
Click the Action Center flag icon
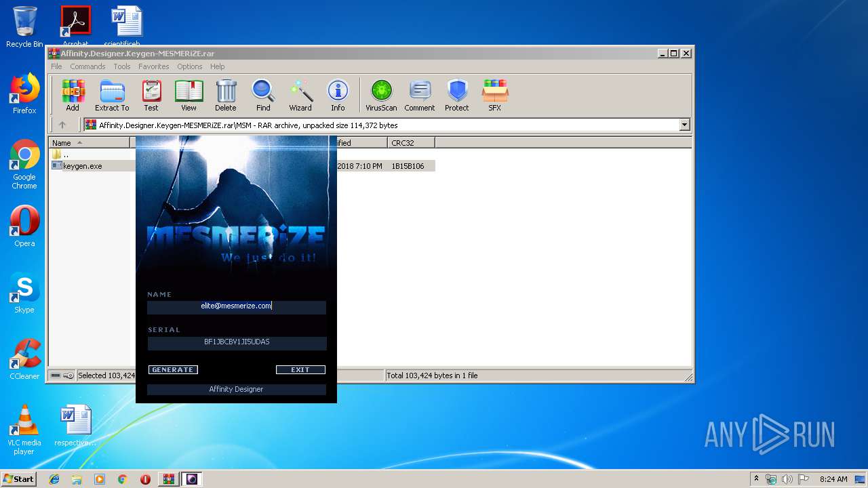click(x=804, y=479)
